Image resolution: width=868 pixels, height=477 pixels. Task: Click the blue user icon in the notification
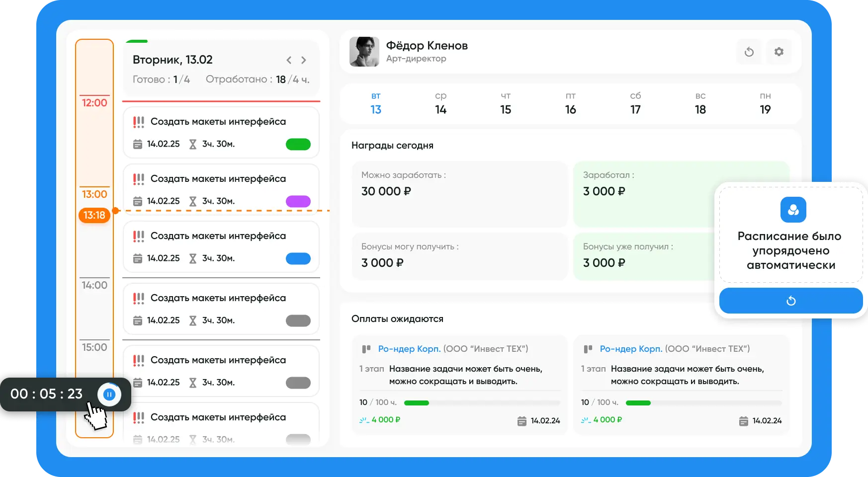(793, 210)
